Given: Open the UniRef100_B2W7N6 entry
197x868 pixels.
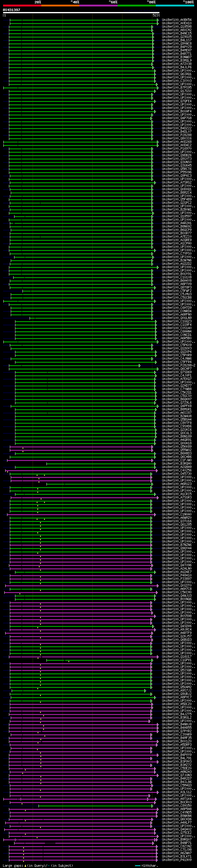Looking at the screenshot, I should (x=176, y=260).
